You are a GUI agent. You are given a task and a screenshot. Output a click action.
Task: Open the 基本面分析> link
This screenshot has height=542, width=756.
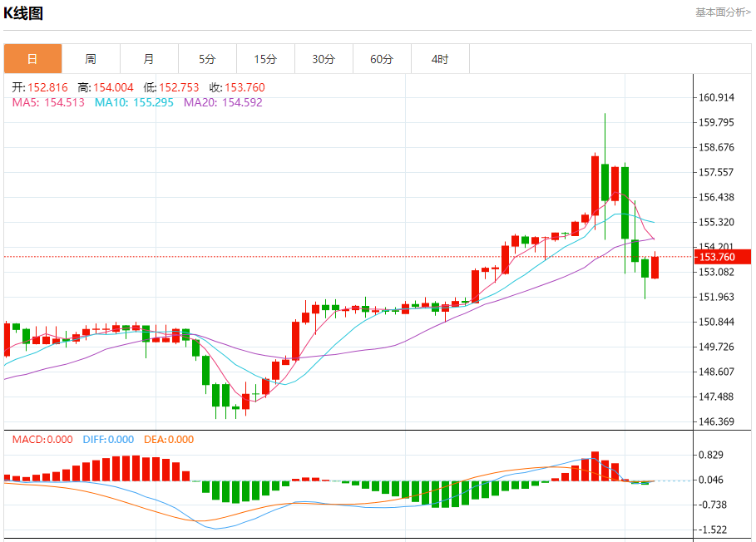click(x=723, y=12)
